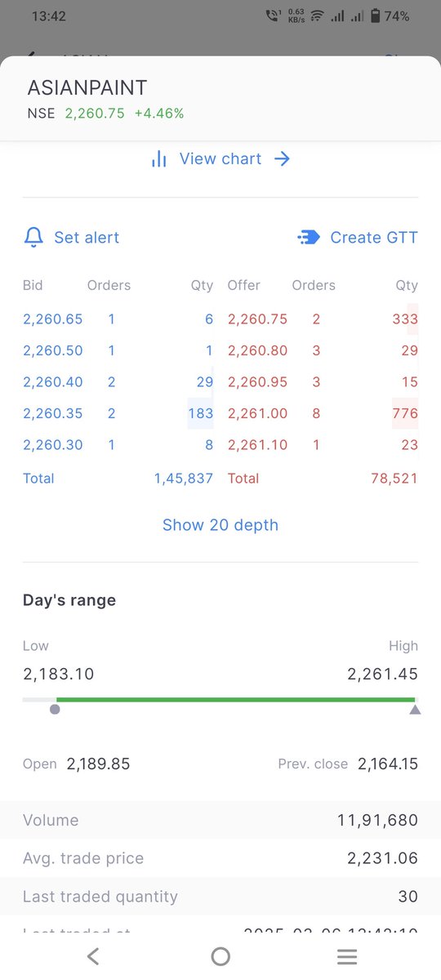The width and height of the screenshot is (441, 980).
Task: Tap the bar chart icon beside View chart
Action: pos(159,159)
